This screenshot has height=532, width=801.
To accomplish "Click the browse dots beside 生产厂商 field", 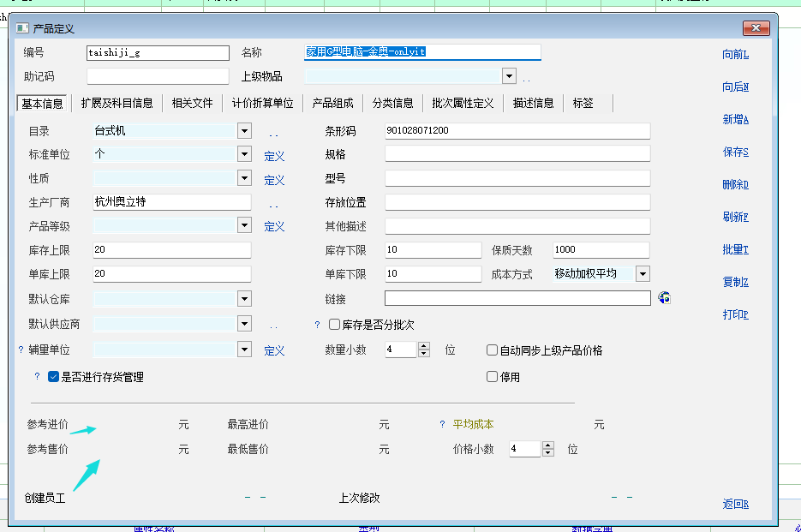I will [x=274, y=205].
